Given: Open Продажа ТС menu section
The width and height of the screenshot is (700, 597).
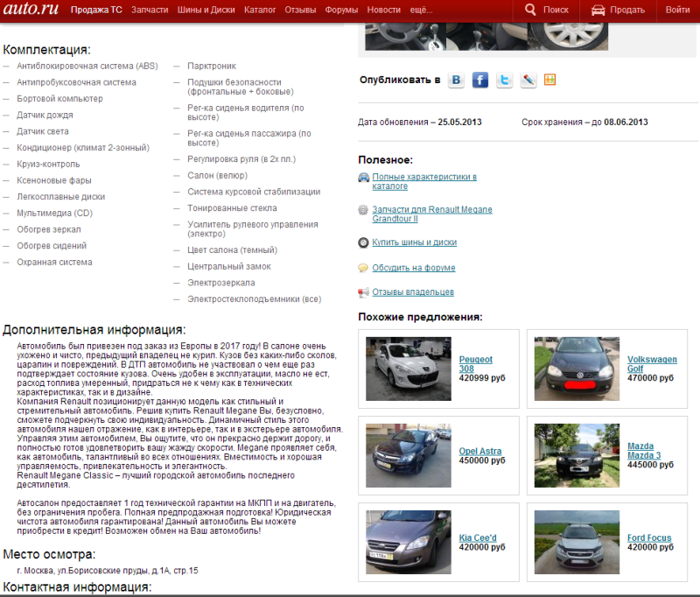Looking at the screenshot, I should click(96, 10).
